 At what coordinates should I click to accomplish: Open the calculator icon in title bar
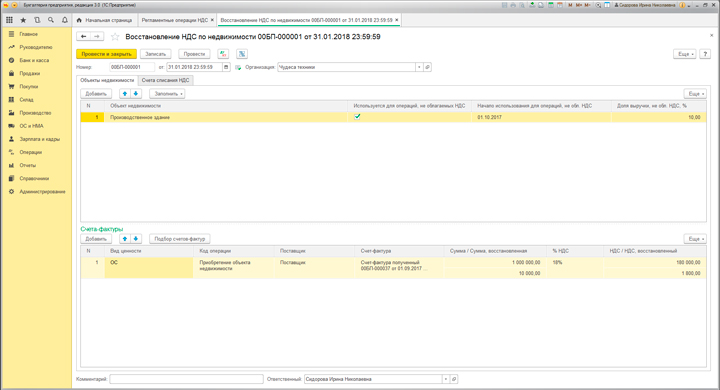pyautogui.click(x=551, y=5)
